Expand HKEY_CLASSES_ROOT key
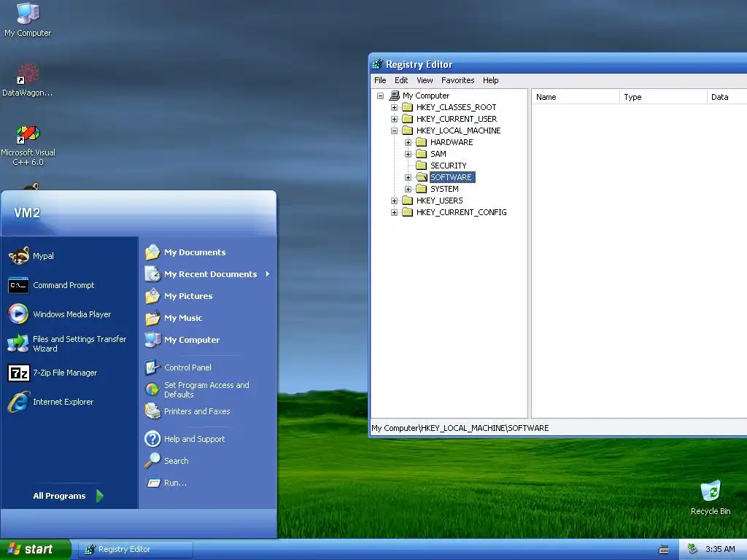This screenshot has width=747, height=560. 394,107
